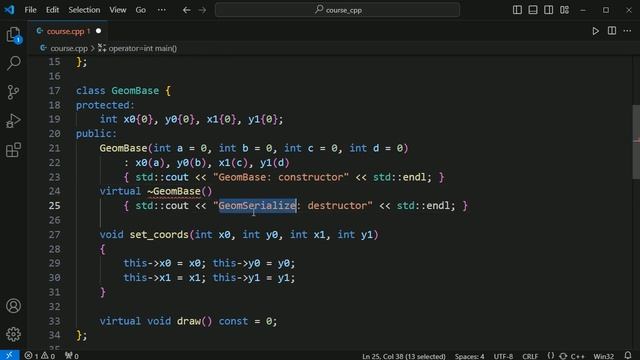The image size is (640, 360).
Task: Open the Edit menu
Action: click(52, 10)
